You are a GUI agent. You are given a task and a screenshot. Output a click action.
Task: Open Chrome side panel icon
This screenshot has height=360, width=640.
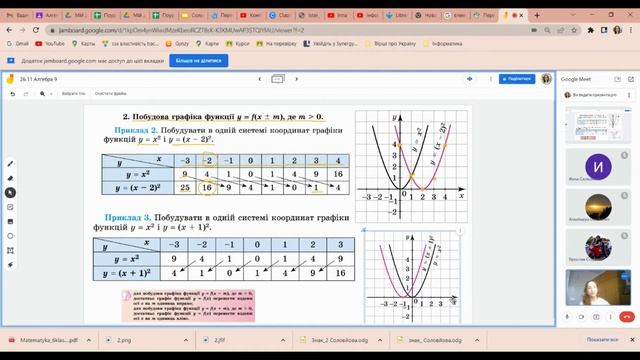click(x=604, y=30)
